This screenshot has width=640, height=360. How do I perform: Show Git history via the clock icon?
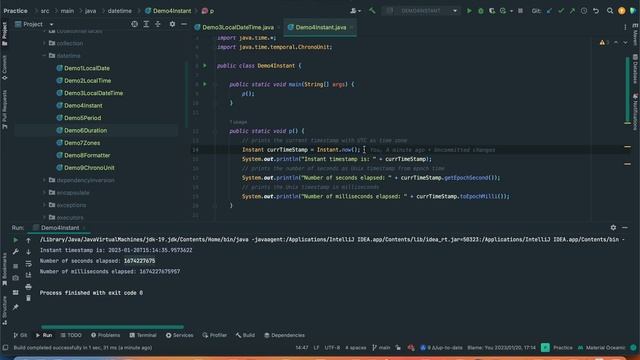tap(584, 11)
